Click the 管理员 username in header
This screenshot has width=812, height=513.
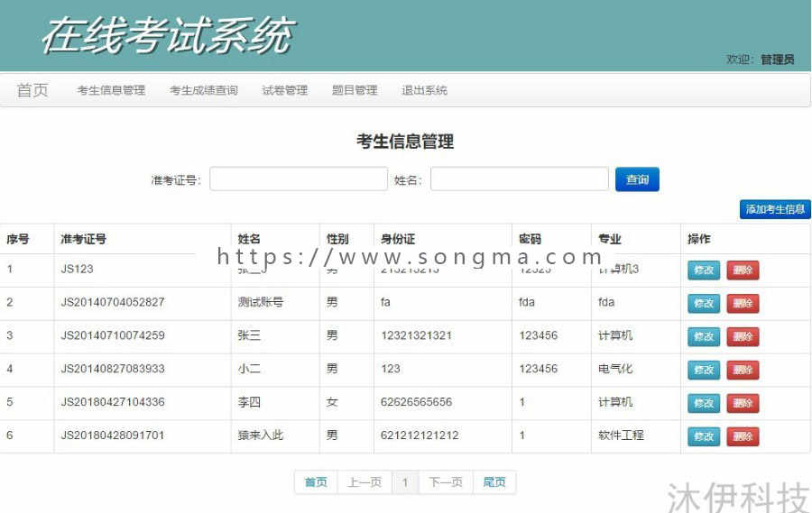point(778,60)
